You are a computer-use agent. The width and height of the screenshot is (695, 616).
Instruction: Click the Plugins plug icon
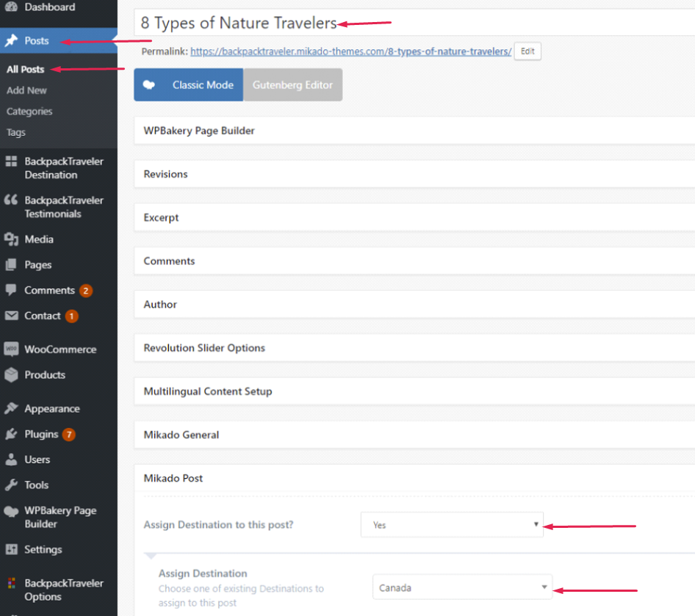coord(11,434)
